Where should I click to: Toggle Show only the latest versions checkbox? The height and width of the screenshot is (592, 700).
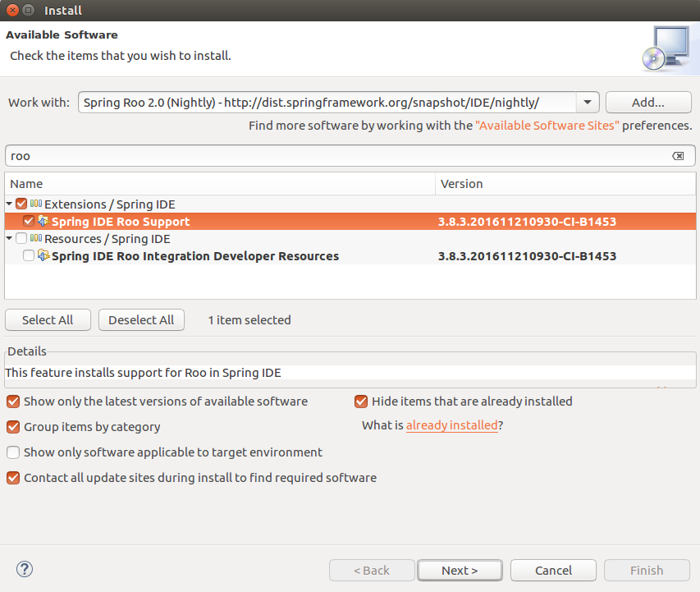point(13,402)
